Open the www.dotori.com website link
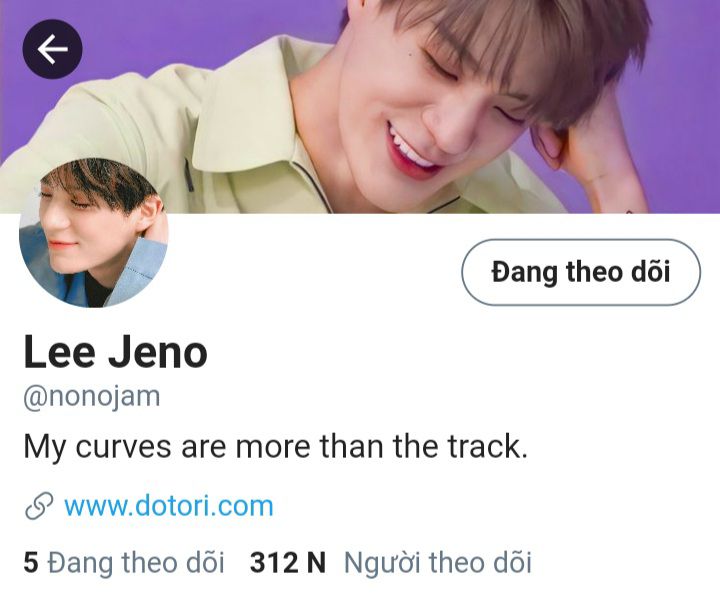This screenshot has height=595, width=720. 169,506
